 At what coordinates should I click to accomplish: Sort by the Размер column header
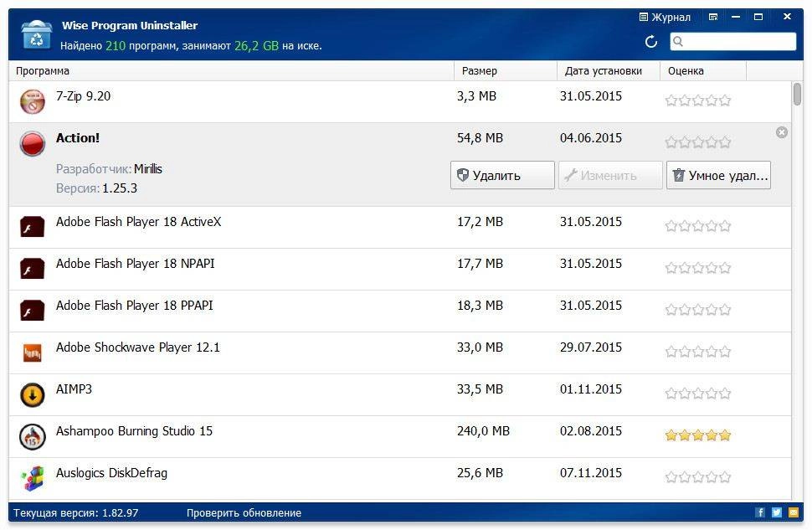pyautogui.click(x=506, y=71)
